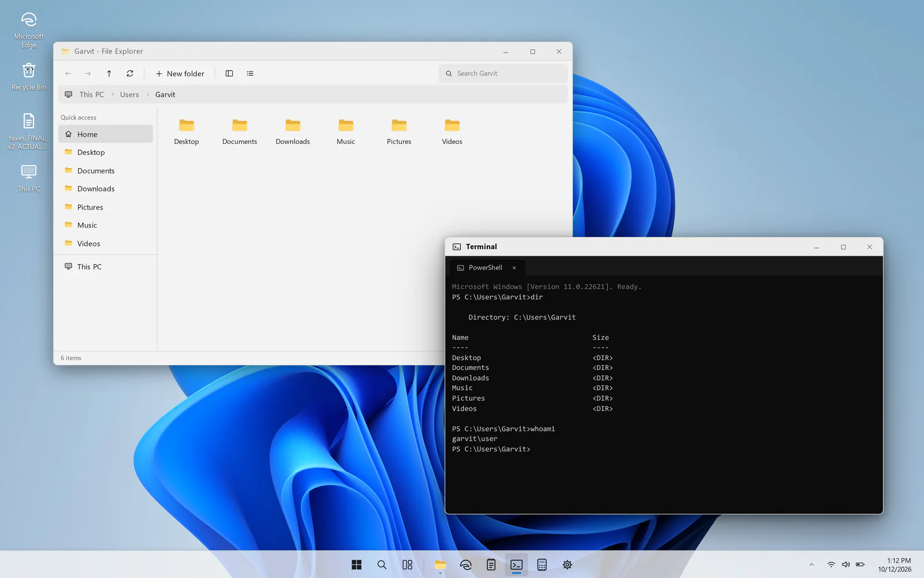
Task: Open taskbar Search
Action: (x=382, y=565)
